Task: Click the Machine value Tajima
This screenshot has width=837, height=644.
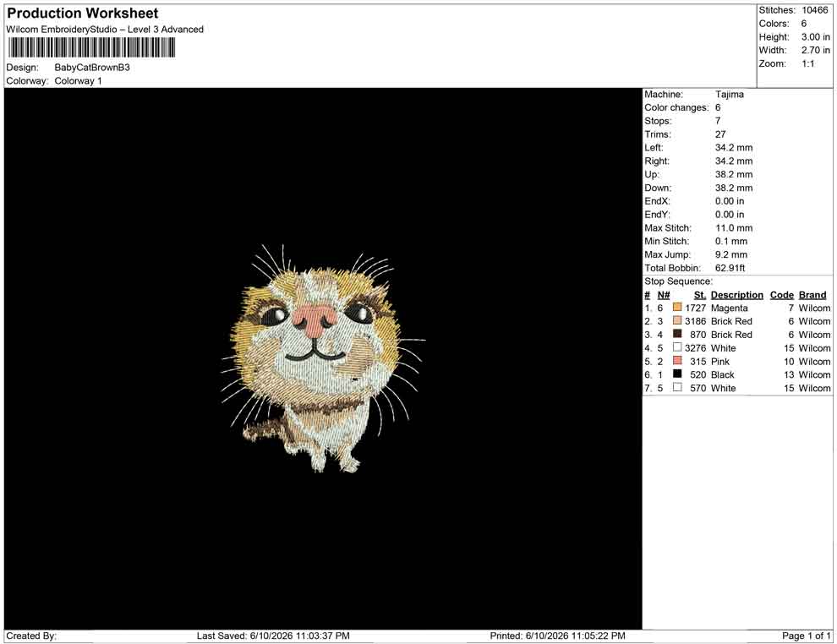Action: [x=729, y=95]
